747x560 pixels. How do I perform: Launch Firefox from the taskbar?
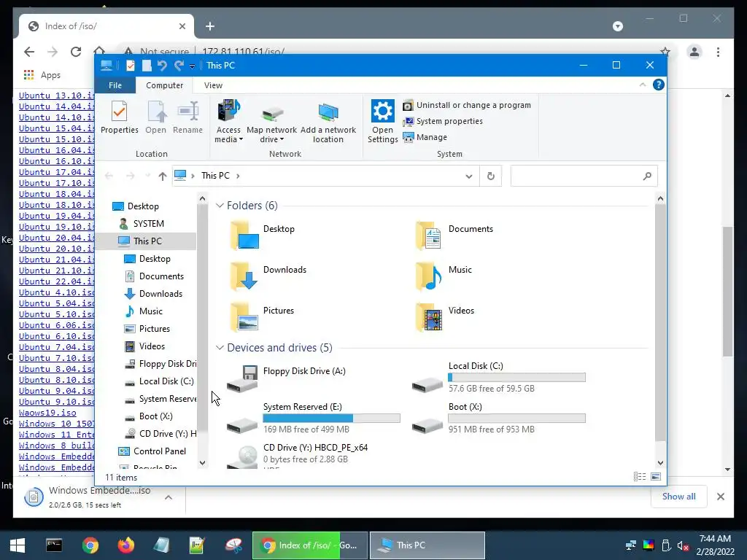125,545
